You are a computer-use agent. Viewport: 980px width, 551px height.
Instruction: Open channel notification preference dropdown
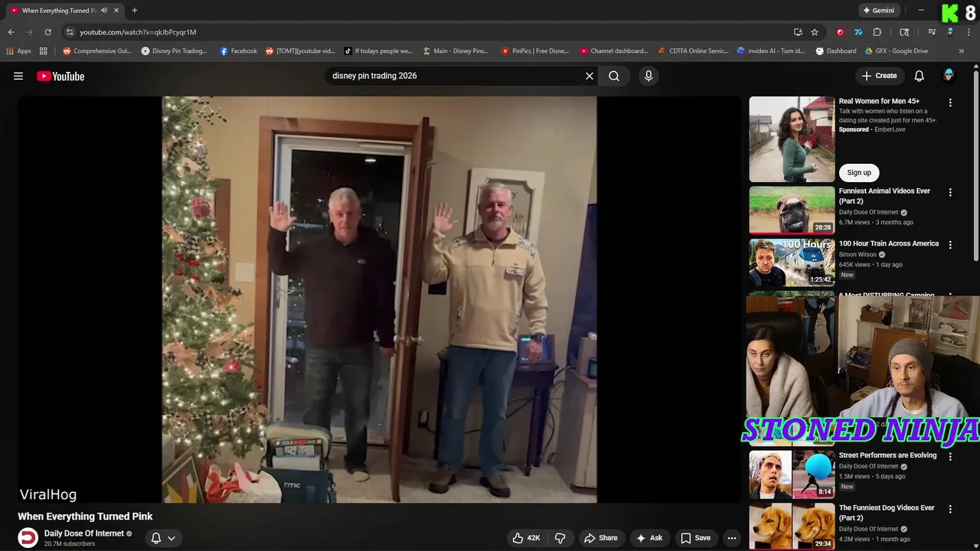163,538
